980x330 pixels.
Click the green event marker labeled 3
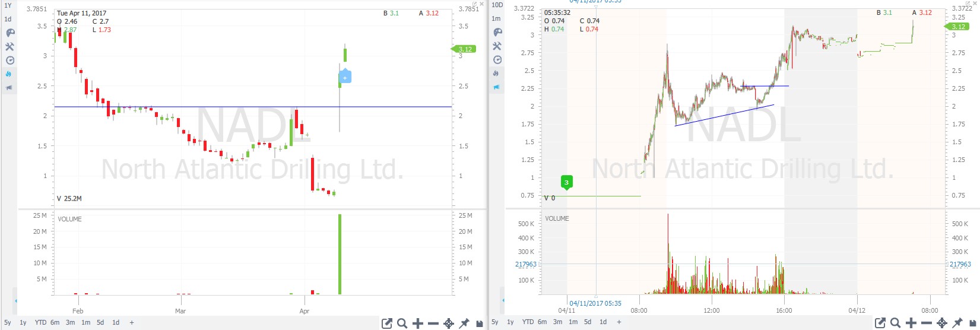click(566, 183)
